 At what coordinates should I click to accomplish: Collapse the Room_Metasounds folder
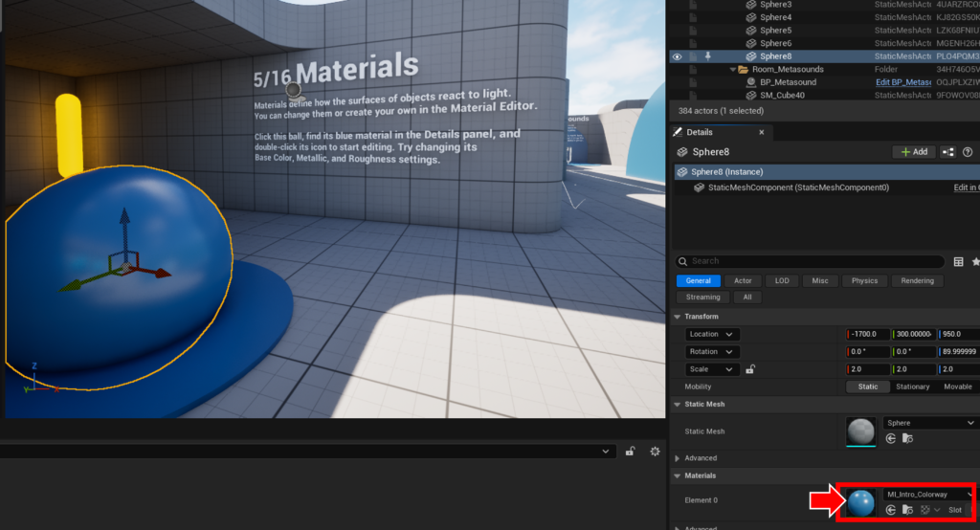coord(732,70)
